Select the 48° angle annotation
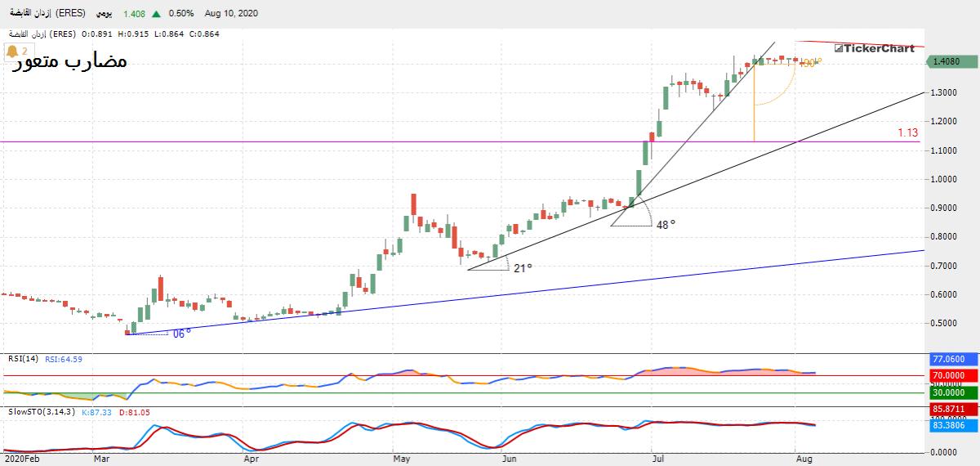Screen dimensions: 980x466 666,224
